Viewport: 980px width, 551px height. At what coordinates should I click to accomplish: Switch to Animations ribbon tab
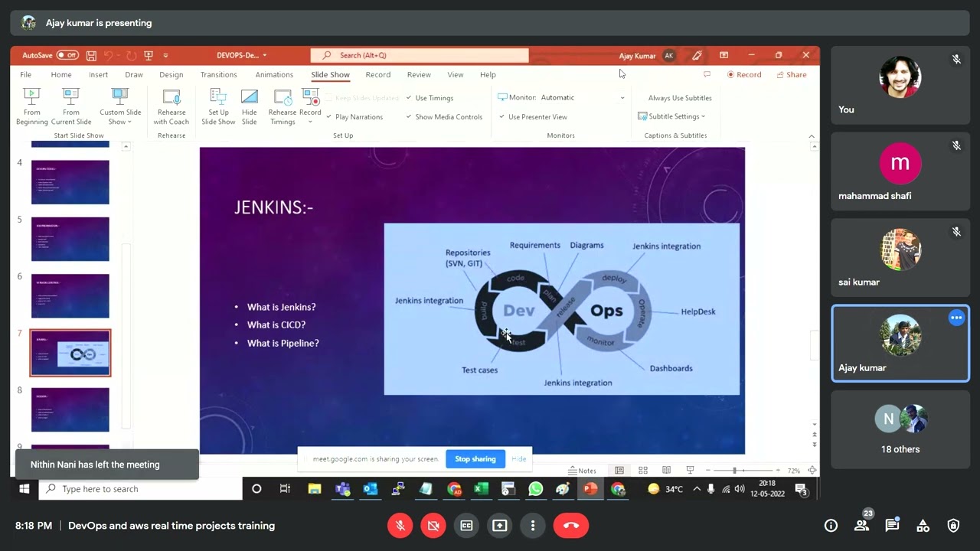[x=274, y=75]
